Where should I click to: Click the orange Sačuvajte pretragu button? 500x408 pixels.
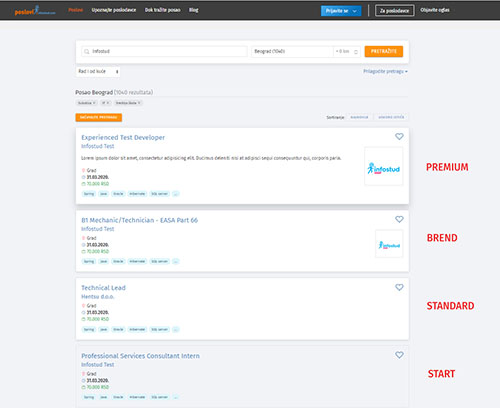tap(99, 117)
